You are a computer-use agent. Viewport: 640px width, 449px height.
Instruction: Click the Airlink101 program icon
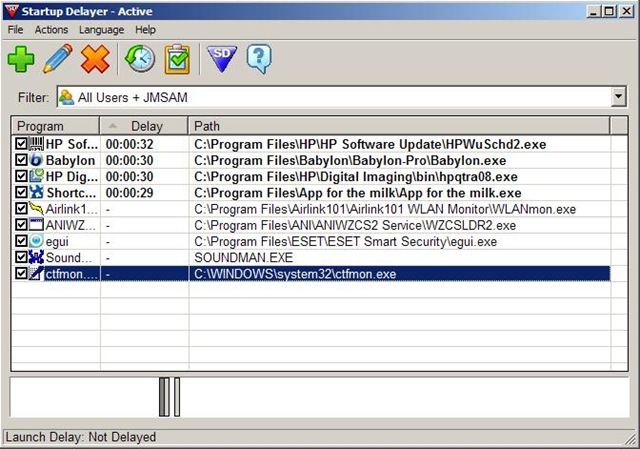coord(36,209)
